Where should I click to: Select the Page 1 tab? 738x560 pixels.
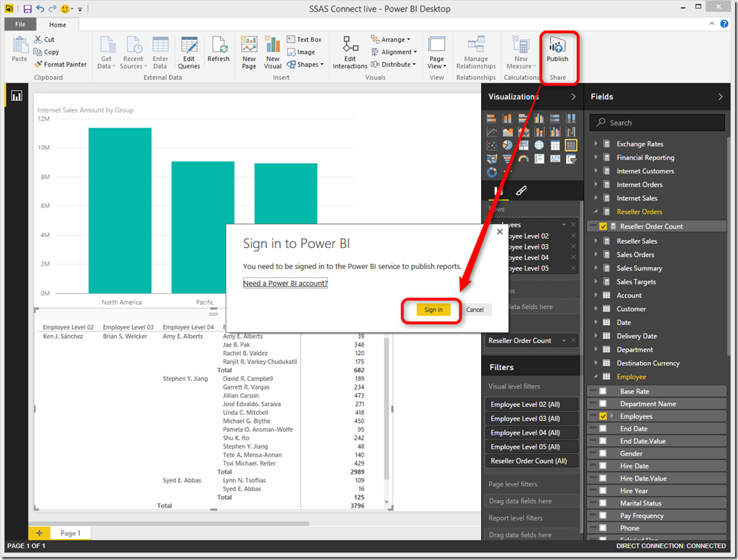point(70,533)
